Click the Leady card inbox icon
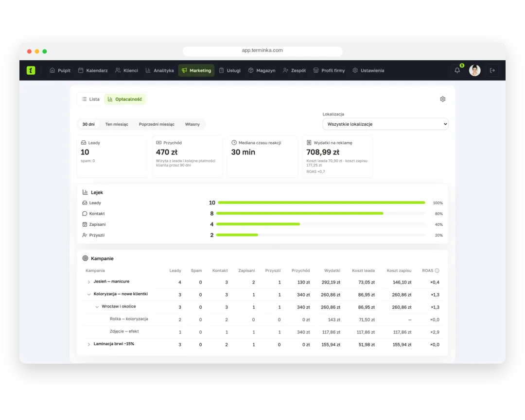525x420 pixels. 84,142
